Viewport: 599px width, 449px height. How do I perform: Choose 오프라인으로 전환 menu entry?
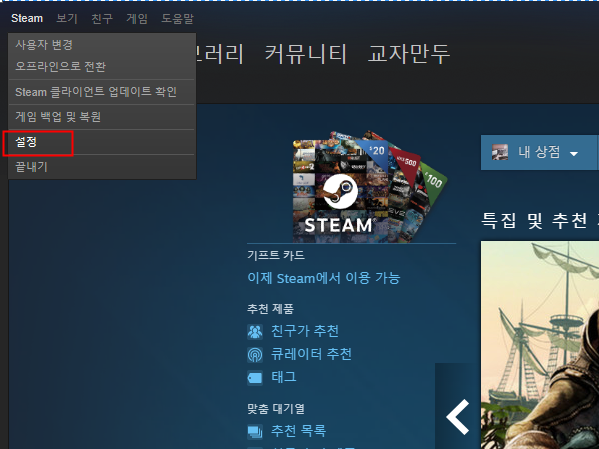click(x=102, y=66)
